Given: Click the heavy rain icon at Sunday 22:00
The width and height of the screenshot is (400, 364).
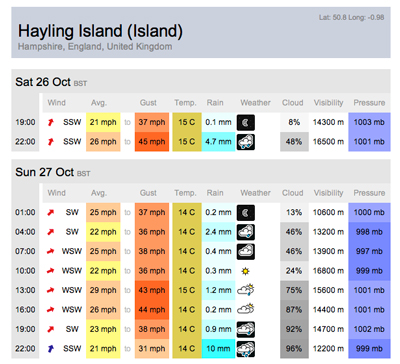Looking at the screenshot, I should tap(246, 349).
